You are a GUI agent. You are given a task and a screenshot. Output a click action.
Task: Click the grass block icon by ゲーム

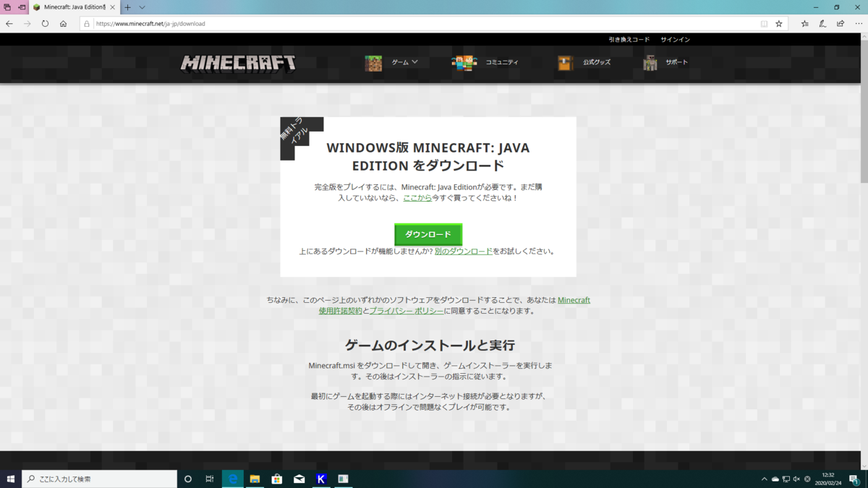click(x=373, y=63)
